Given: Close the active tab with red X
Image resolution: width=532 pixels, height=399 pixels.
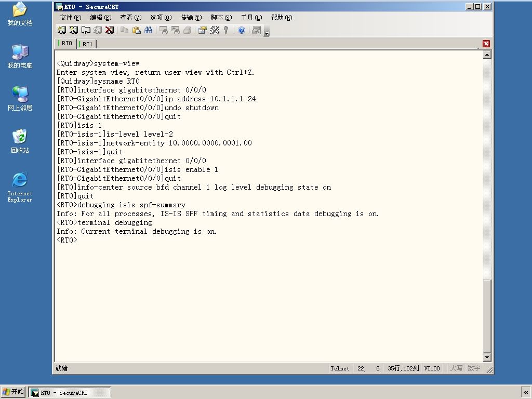Looking at the screenshot, I should point(486,44).
